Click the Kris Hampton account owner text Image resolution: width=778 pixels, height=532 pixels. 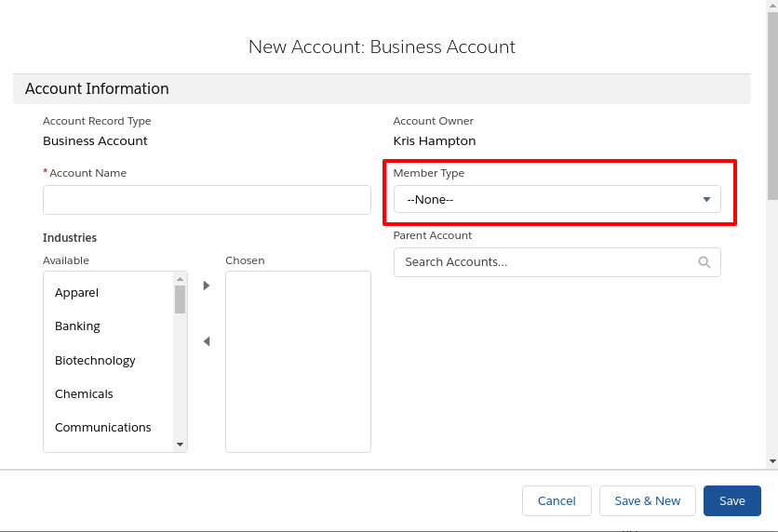click(435, 140)
